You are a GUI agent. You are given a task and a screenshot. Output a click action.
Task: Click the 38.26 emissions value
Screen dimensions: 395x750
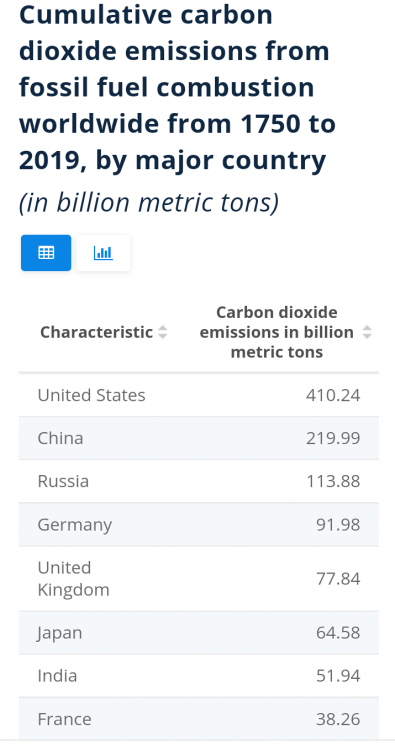click(x=338, y=719)
